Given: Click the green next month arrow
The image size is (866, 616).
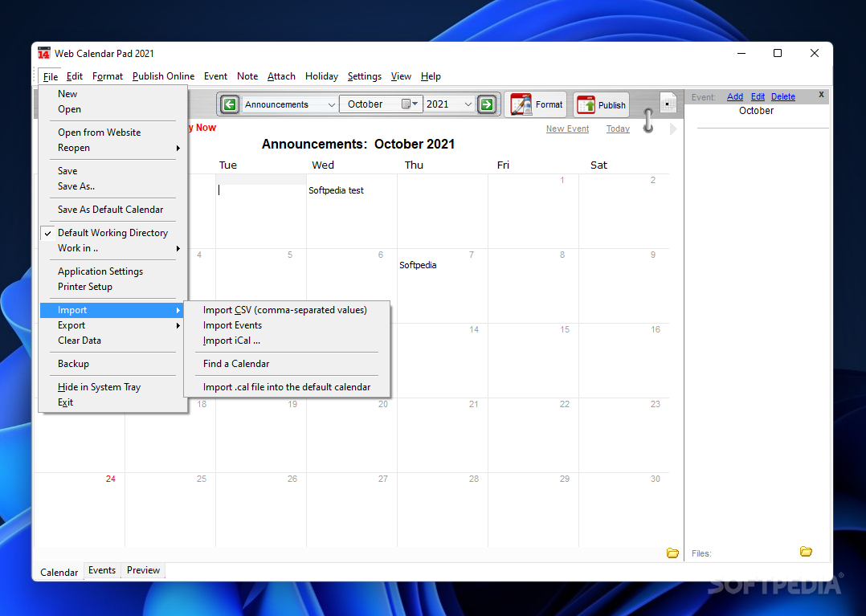Looking at the screenshot, I should pos(487,104).
